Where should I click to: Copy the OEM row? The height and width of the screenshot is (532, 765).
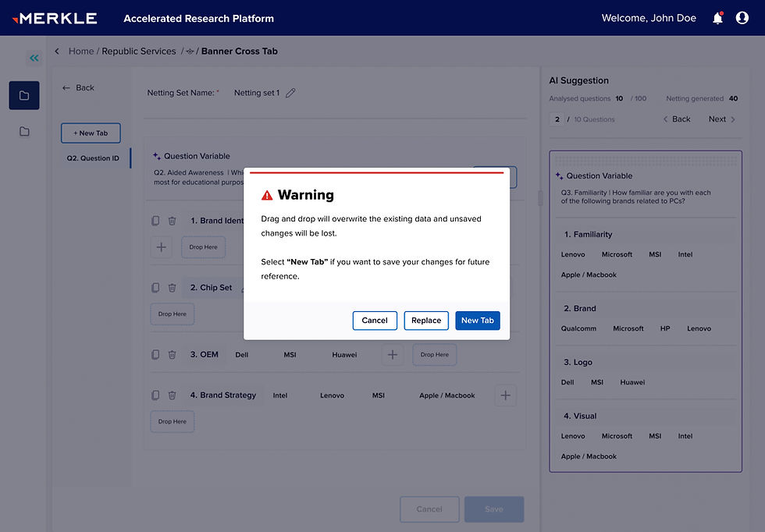[x=155, y=354]
